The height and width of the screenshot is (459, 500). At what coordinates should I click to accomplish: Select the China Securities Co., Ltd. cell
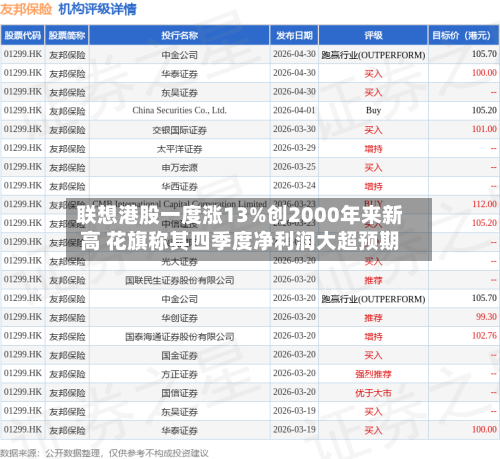[179, 110]
